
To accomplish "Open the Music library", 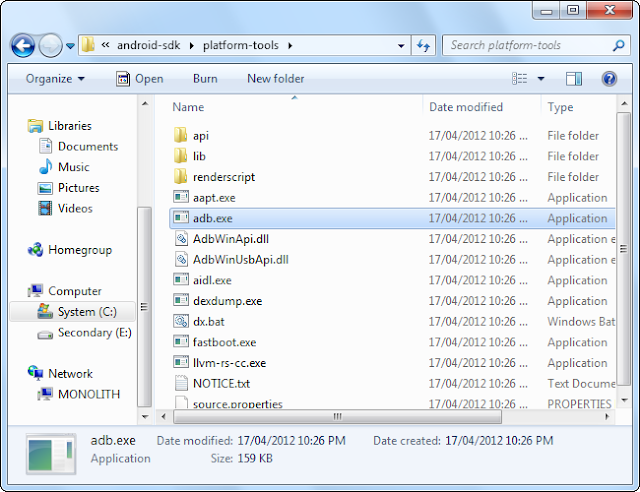I will tap(64, 167).
